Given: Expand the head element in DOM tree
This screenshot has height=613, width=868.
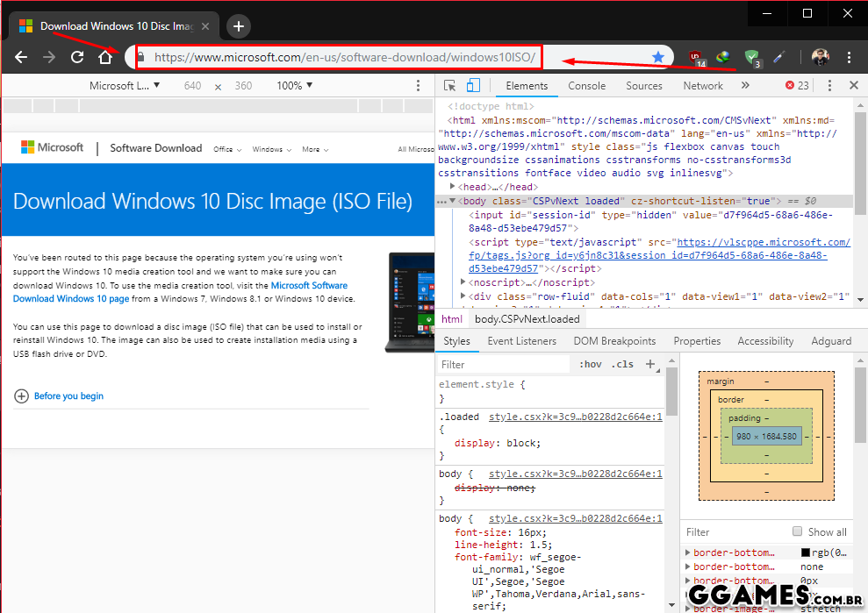Looking at the screenshot, I should click(453, 187).
